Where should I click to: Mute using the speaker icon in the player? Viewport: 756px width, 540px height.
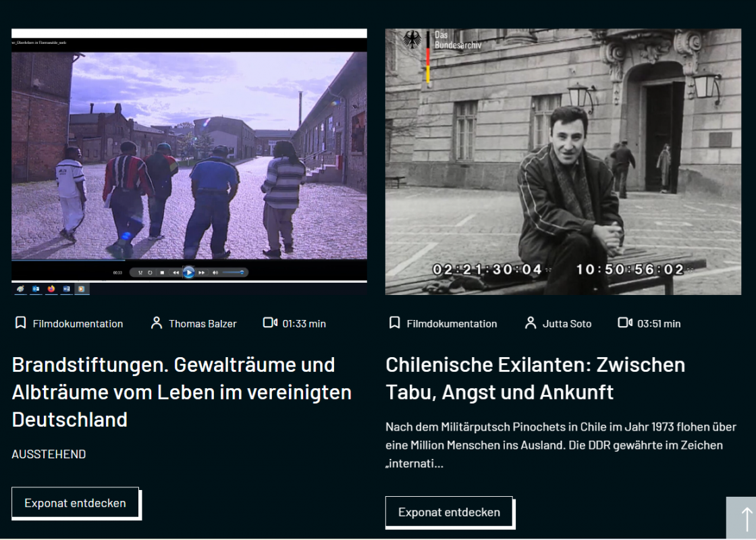tap(215, 273)
